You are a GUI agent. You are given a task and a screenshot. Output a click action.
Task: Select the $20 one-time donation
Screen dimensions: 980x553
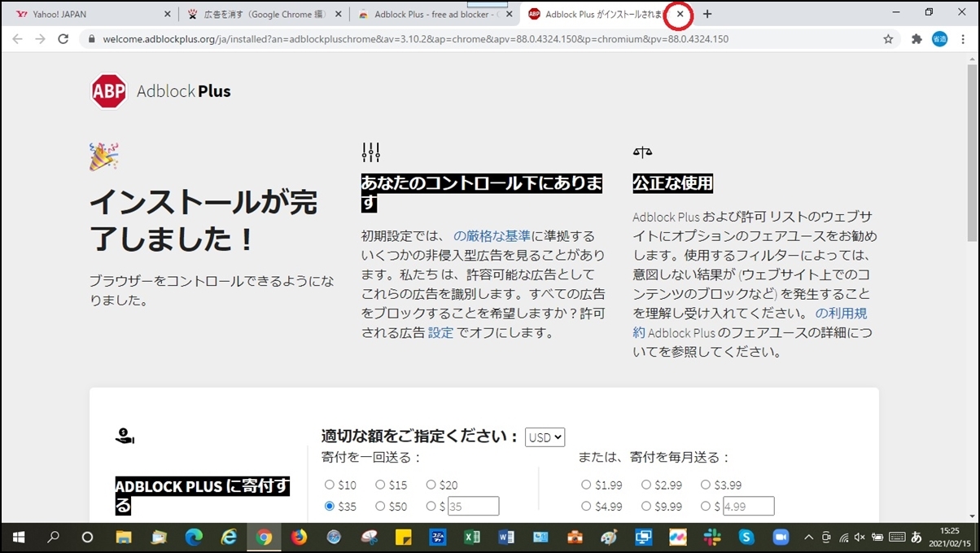coord(431,485)
